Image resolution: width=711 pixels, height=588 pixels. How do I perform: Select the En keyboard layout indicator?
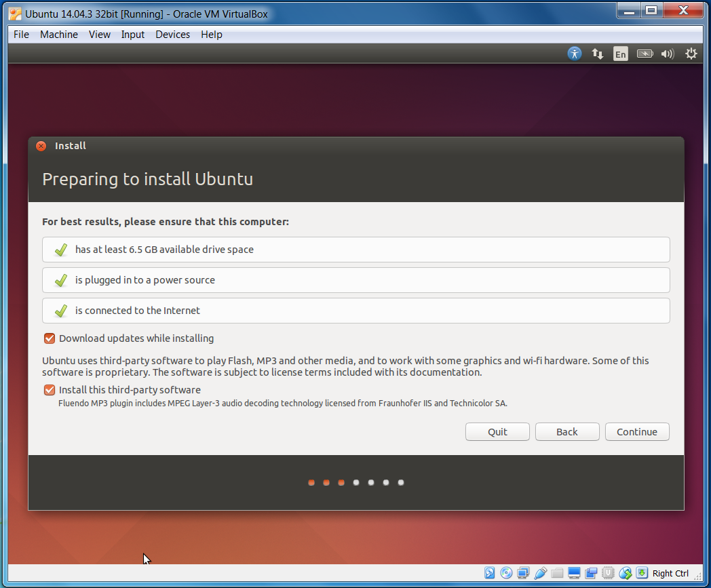(x=620, y=53)
